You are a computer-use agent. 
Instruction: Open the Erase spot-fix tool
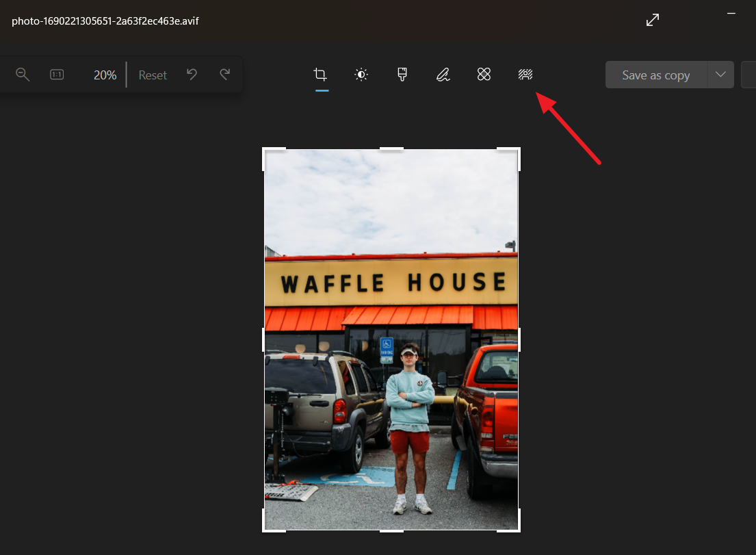click(x=484, y=75)
